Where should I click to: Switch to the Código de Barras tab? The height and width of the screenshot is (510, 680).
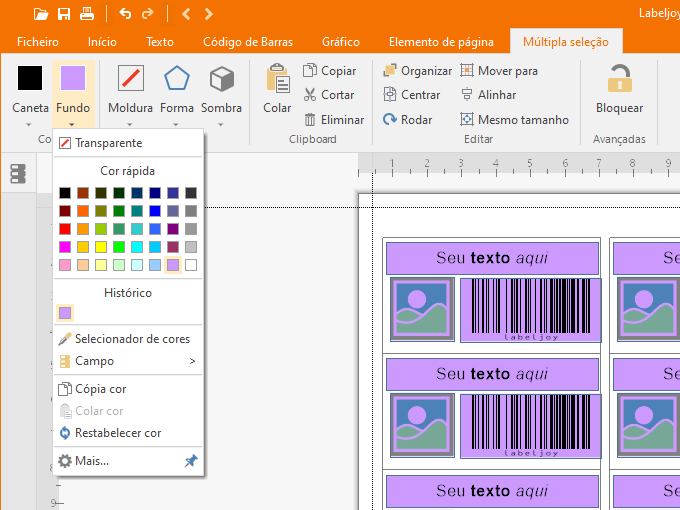(248, 42)
